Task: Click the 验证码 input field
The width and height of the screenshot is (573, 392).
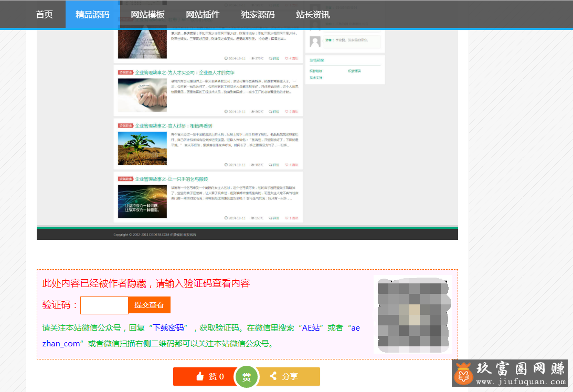Action: 104,305
